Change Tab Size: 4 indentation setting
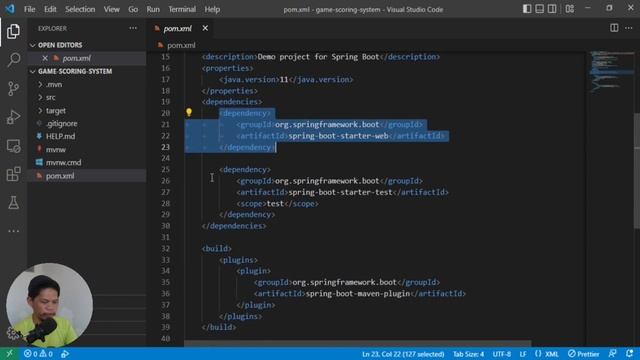 468,354
